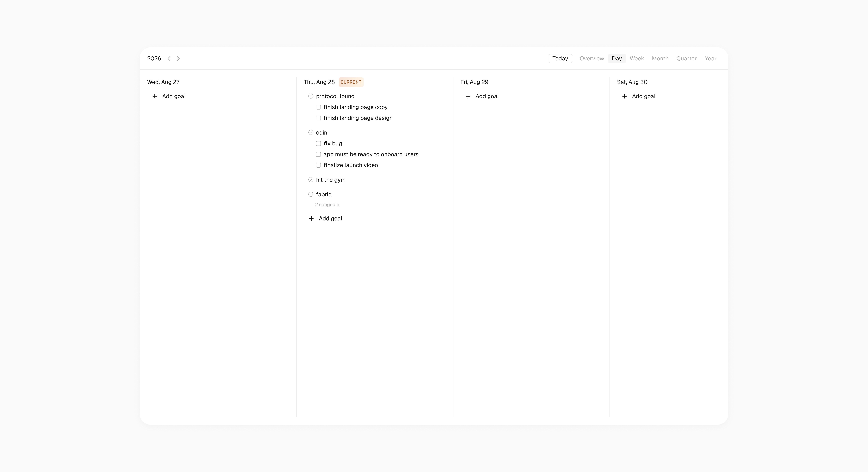Viewport: 868px width, 472px height.
Task: Expand the 2 subgoals under fabriq
Action: pos(327,205)
